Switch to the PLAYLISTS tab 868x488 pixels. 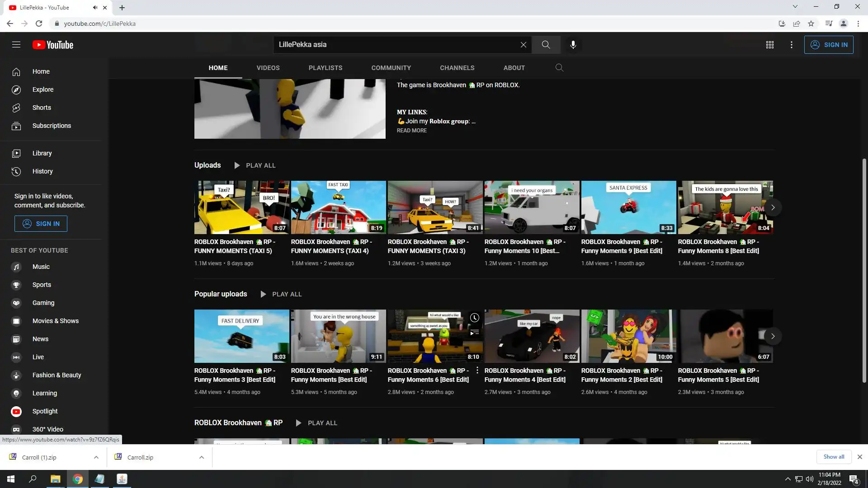click(325, 68)
